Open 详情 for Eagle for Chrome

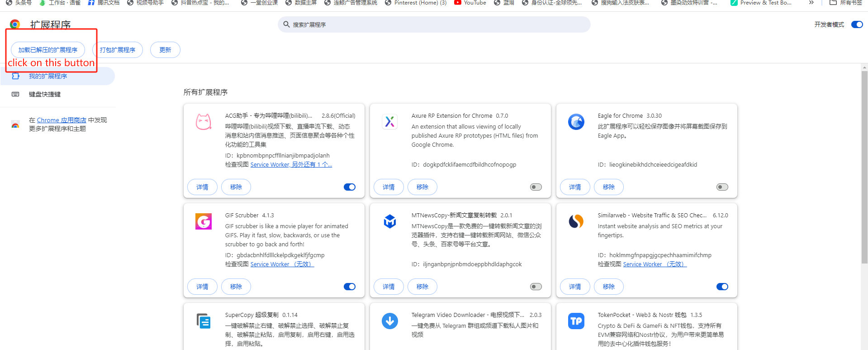[575, 187]
